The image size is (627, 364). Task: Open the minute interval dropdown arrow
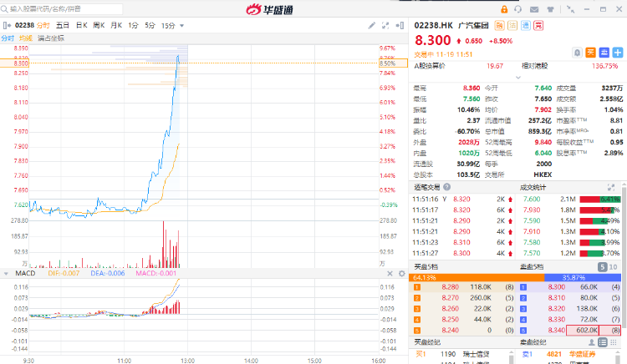point(182,26)
